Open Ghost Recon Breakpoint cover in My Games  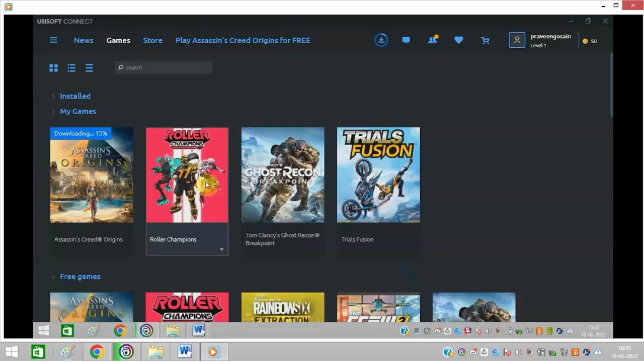coord(283,175)
